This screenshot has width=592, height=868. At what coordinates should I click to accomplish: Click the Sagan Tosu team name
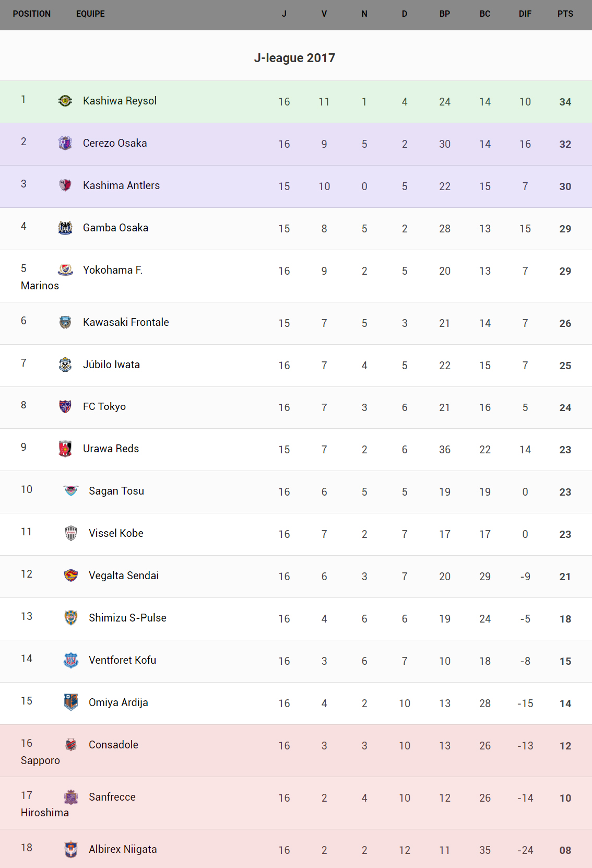tap(116, 491)
